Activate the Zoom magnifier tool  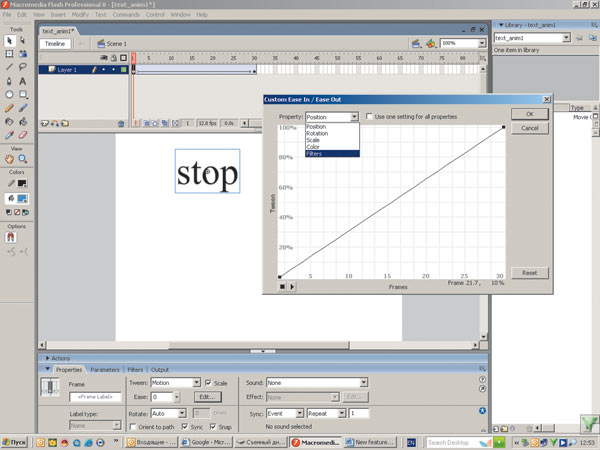(23, 159)
